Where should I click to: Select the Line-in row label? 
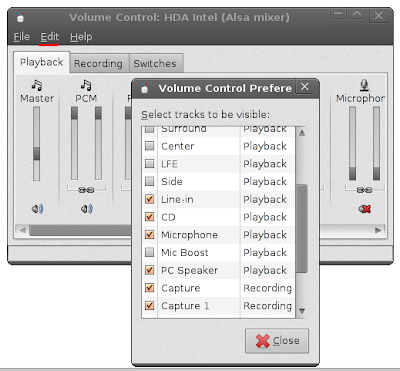[177, 199]
